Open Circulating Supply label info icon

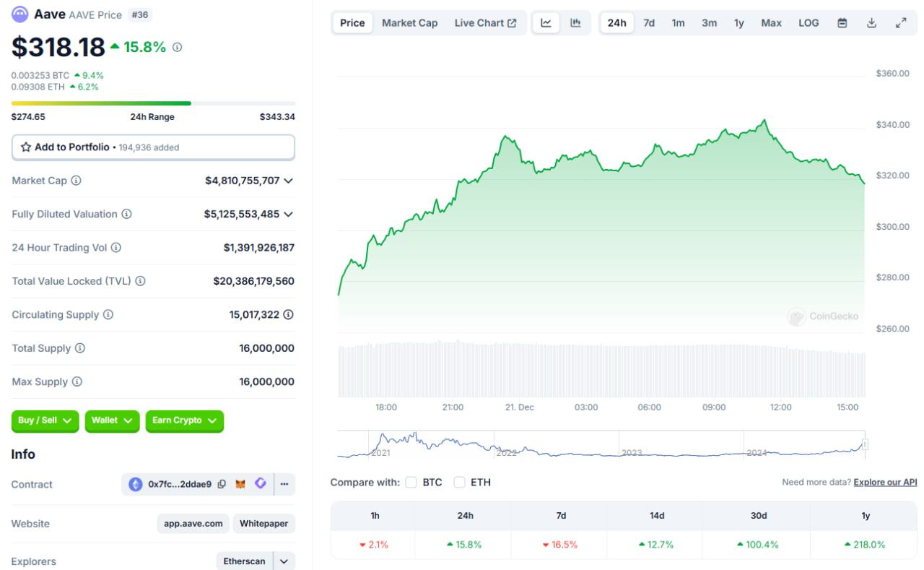click(108, 315)
